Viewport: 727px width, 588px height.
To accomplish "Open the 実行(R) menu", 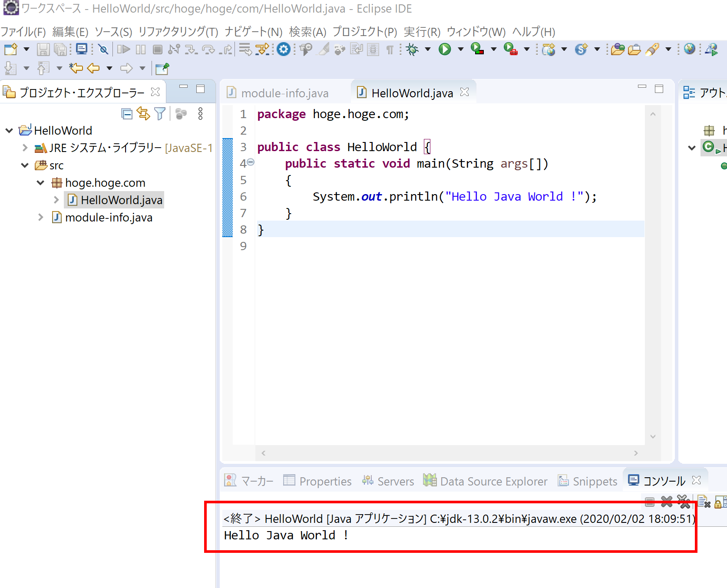I will (x=422, y=32).
